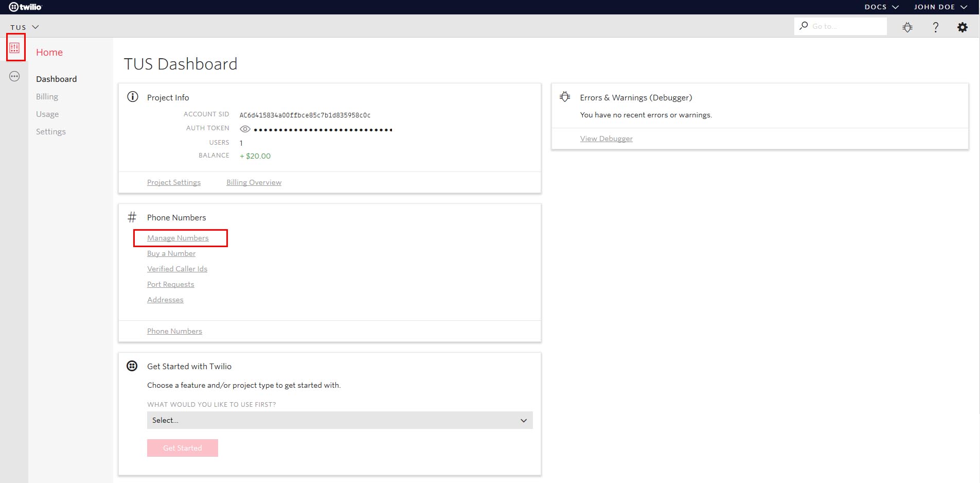This screenshot has width=980, height=483.
Task: Open the settings gear icon
Action: tap(963, 27)
